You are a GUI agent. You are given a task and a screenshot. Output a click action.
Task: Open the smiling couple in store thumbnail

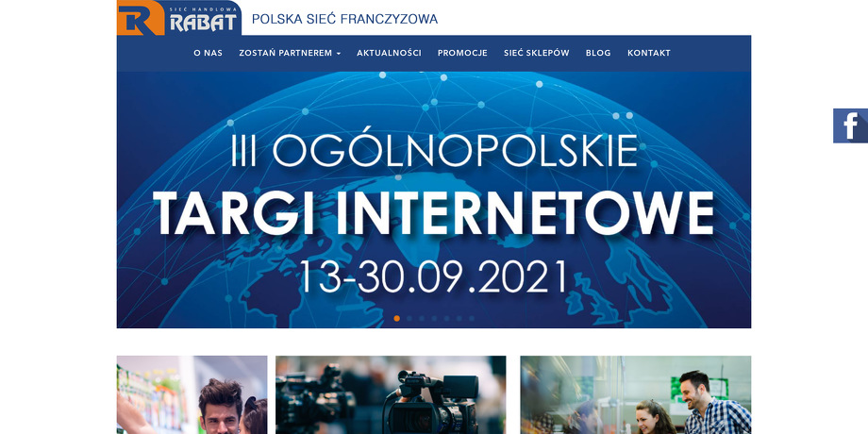coord(636,394)
